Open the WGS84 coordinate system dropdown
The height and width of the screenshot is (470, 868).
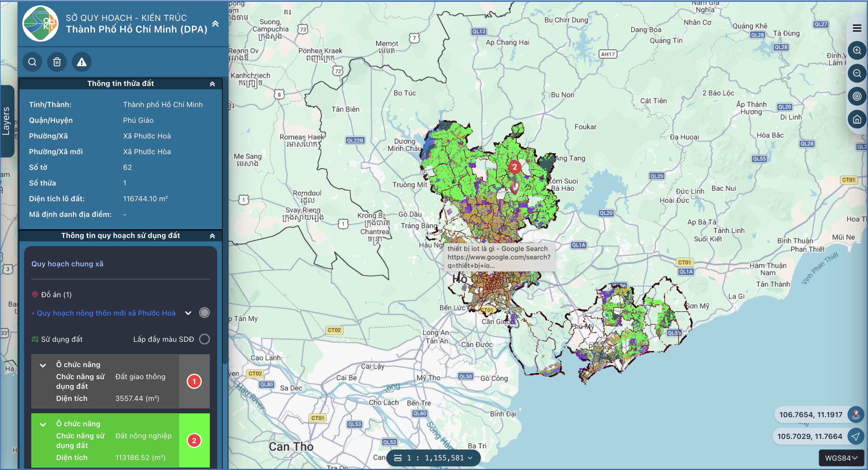coord(841,458)
